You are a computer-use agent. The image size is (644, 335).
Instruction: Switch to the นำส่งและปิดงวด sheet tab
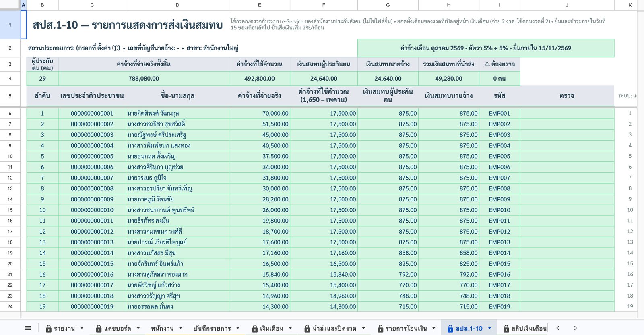pos(334,328)
